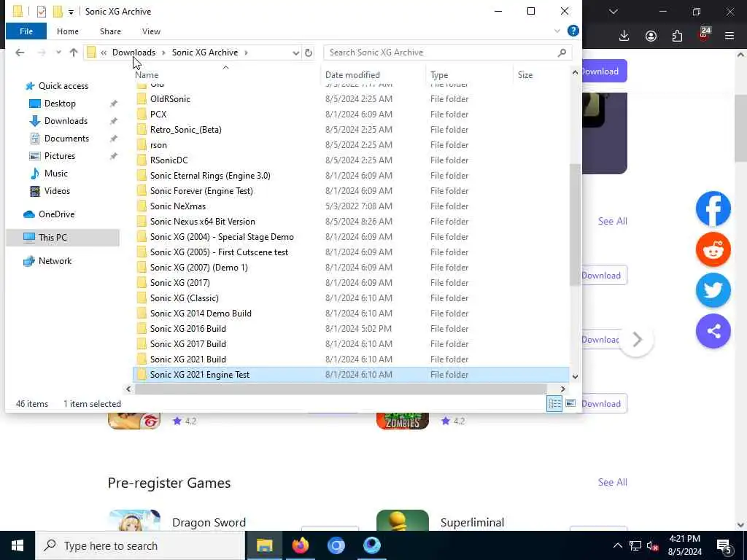The width and height of the screenshot is (747, 560).
Task: Open recent locations dropdown arrow
Action: (x=58, y=52)
